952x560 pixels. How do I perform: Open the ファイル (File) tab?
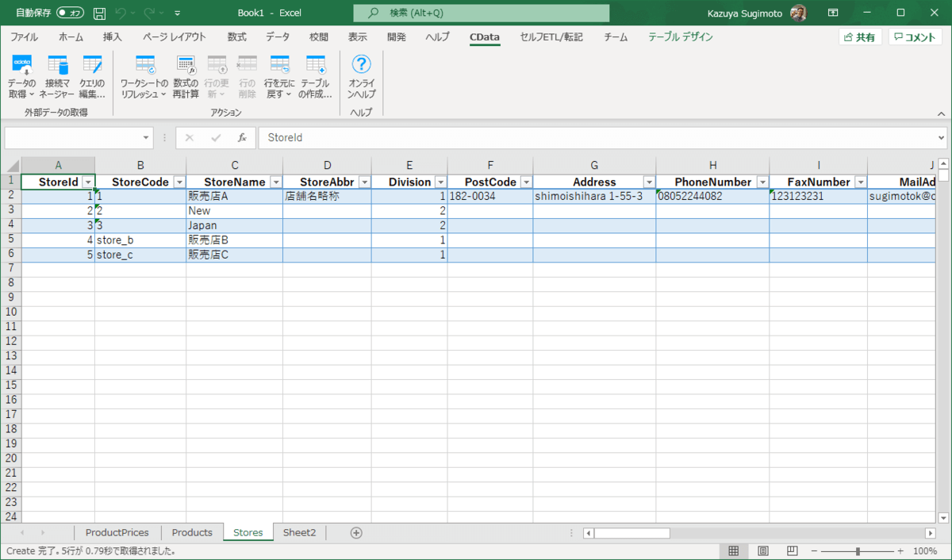(x=24, y=36)
